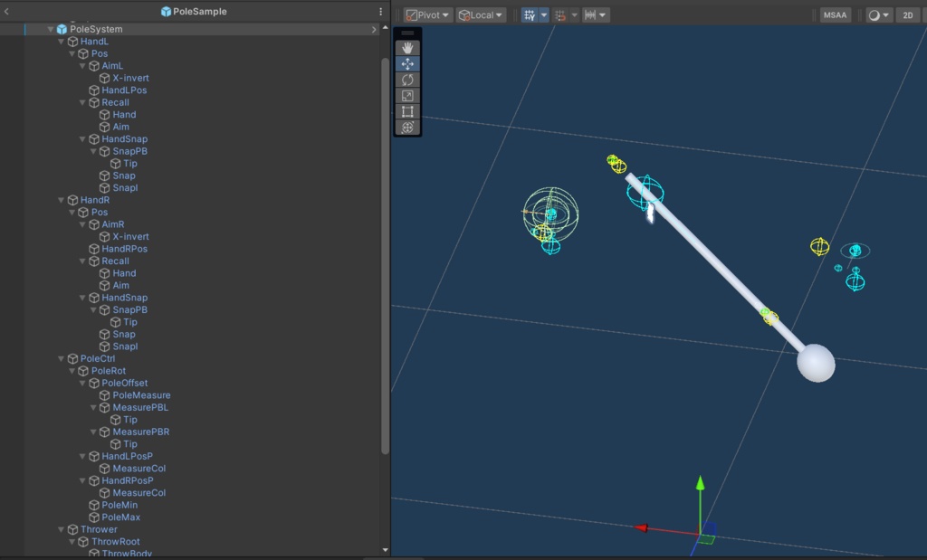Open the grid snapping settings dropdown arrow
This screenshot has height=560, width=927.
coord(574,14)
